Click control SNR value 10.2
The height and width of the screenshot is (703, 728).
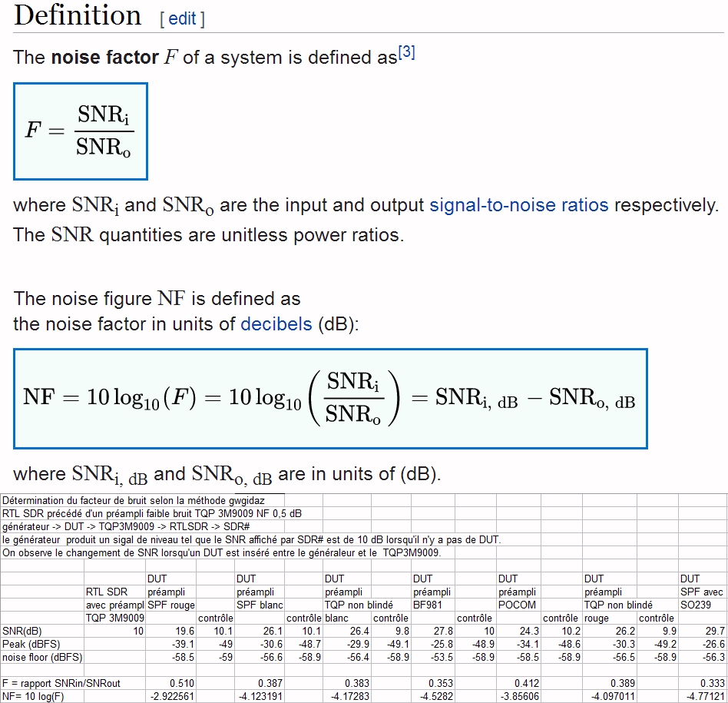point(571,631)
